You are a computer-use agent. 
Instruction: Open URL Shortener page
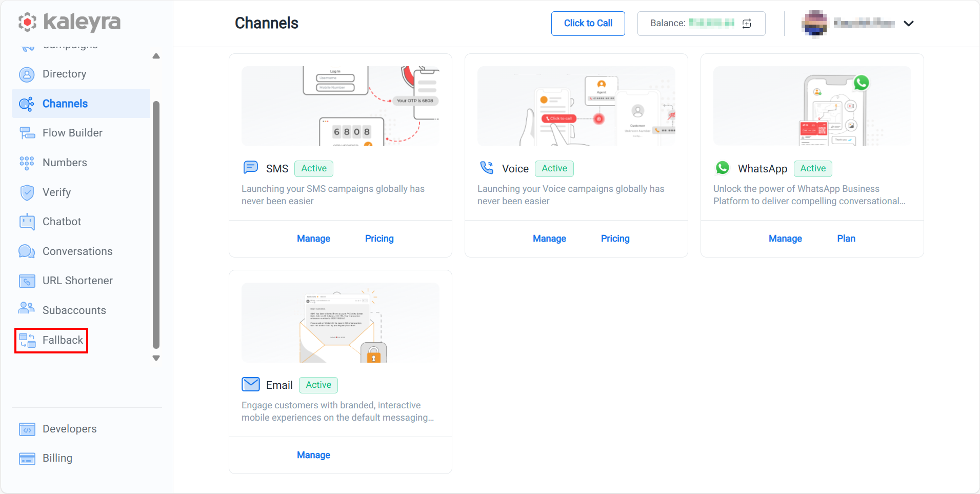(x=81, y=281)
